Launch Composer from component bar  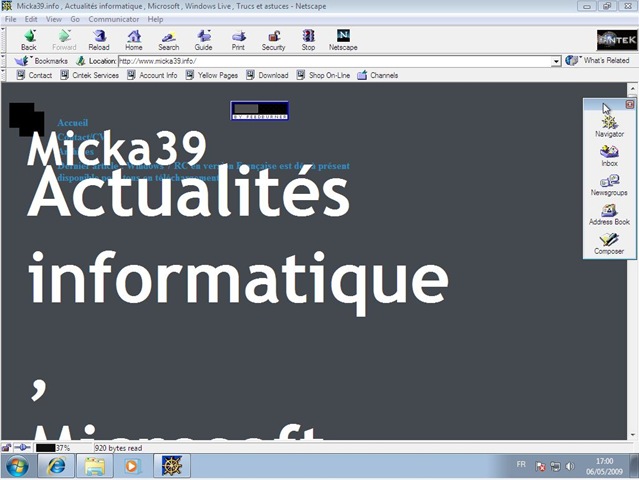point(609,244)
